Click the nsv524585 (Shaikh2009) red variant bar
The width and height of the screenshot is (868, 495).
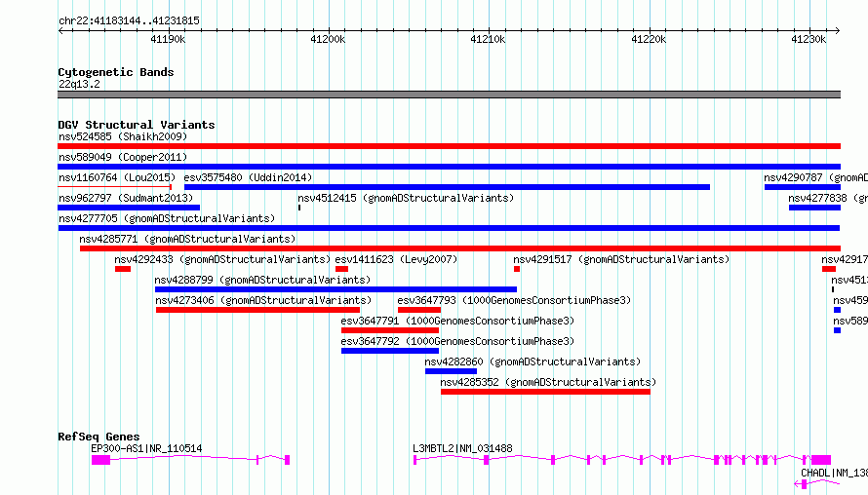[449, 146]
